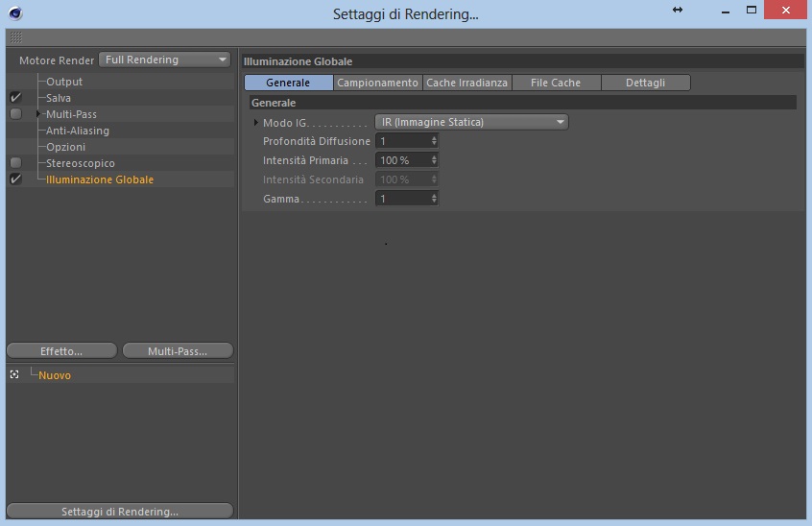Click the Gamma value stepper arrows
This screenshot has height=526, width=812.
coord(434,199)
